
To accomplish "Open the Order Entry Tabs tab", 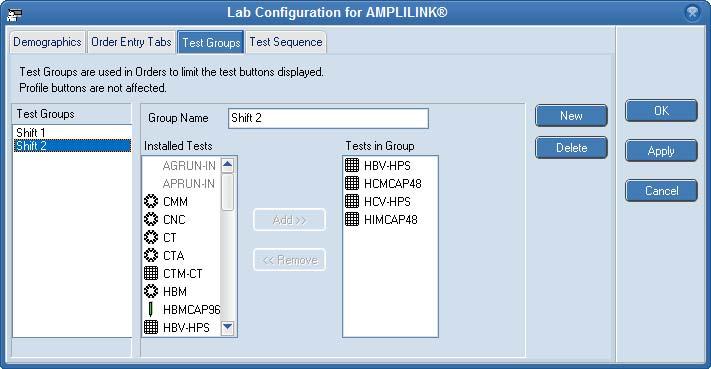I will coord(131,42).
